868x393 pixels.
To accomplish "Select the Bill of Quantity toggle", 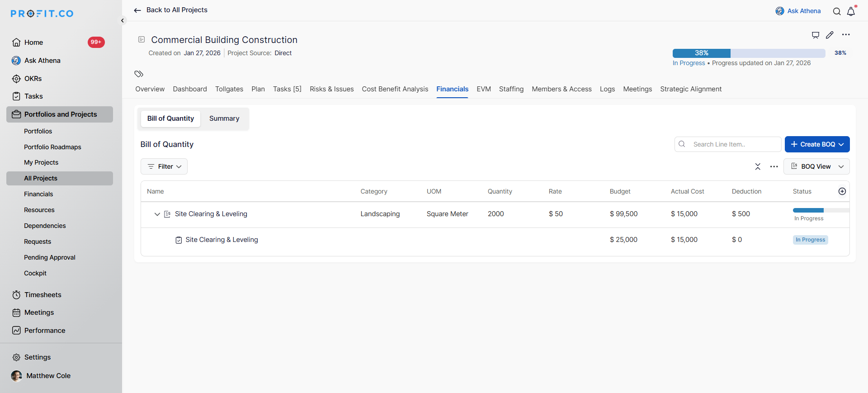I will coord(170,118).
